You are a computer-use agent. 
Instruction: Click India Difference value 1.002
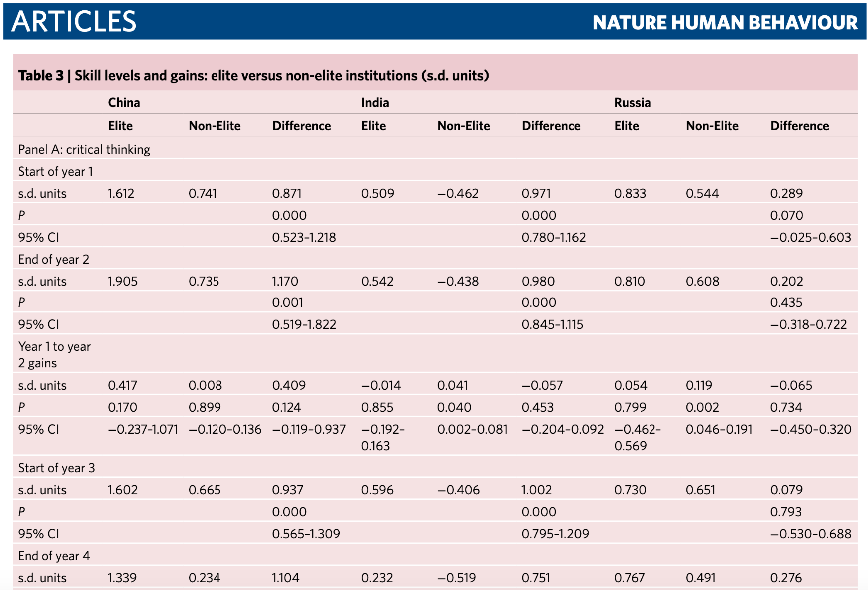tap(537, 490)
